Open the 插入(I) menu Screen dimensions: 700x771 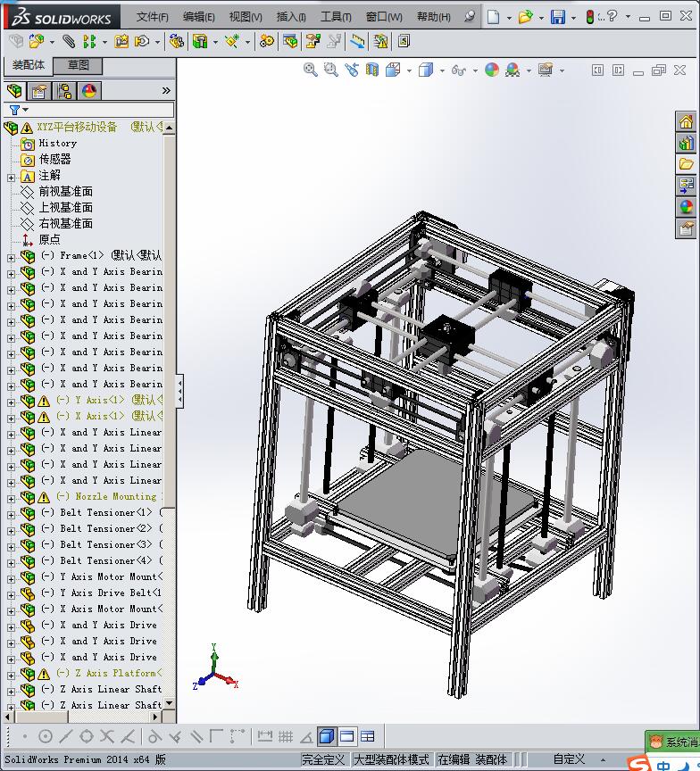(x=291, y=17)
